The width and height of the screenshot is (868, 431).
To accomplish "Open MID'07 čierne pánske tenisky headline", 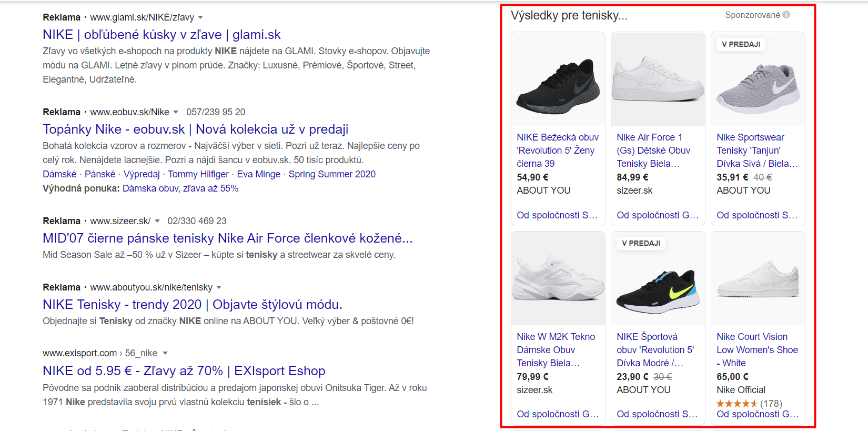I will click(x=228, y=238).
